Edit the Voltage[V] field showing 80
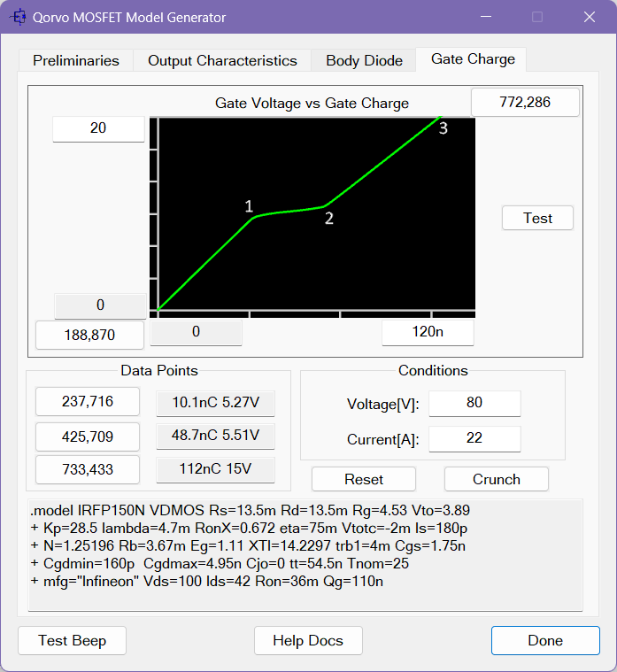This screenshot has width=617, height=672. click(x=474, y=403)
